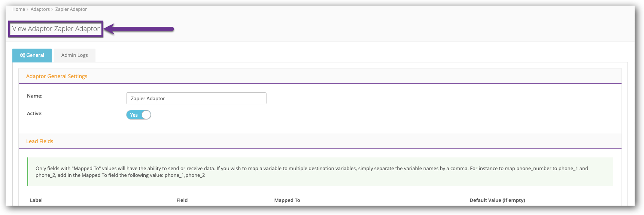Click the Active: field label
Screen dimensions: 644x215
35,114
